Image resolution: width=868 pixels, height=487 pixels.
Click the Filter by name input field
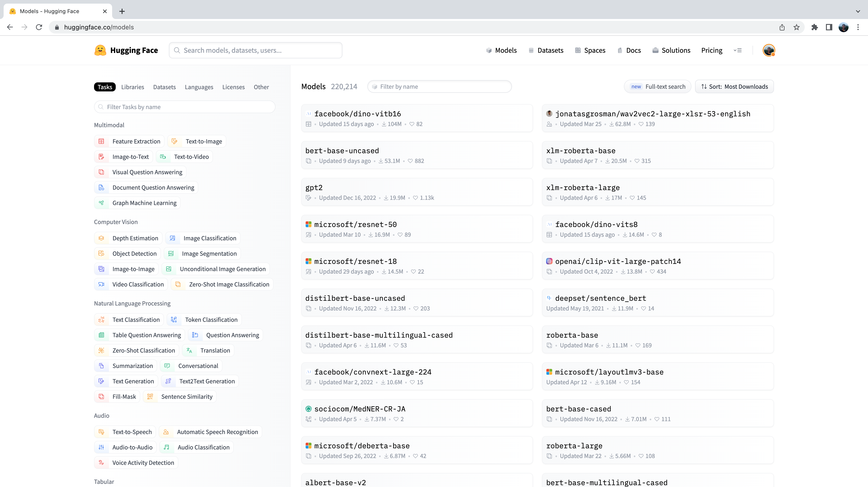point(439,87)
